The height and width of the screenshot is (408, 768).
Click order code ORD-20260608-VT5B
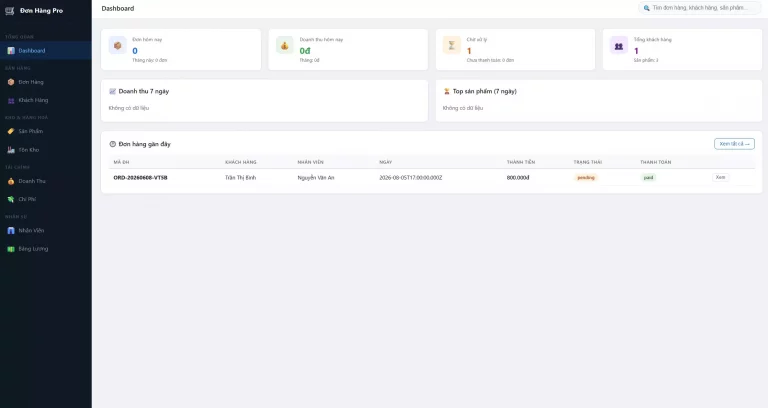pyautogui.click(x=140, y=178)
